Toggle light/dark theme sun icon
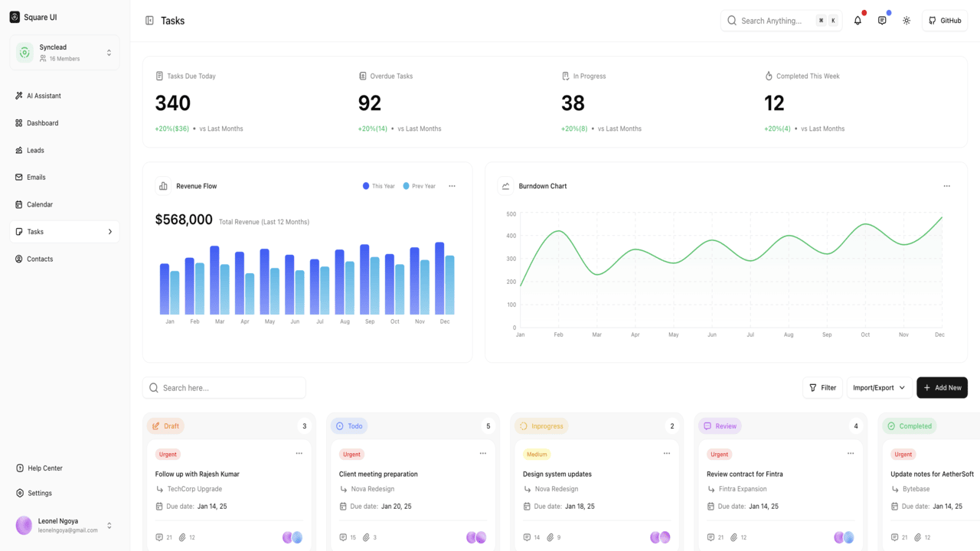This screenshot has width=980, height=551. [x=906, y=21]
